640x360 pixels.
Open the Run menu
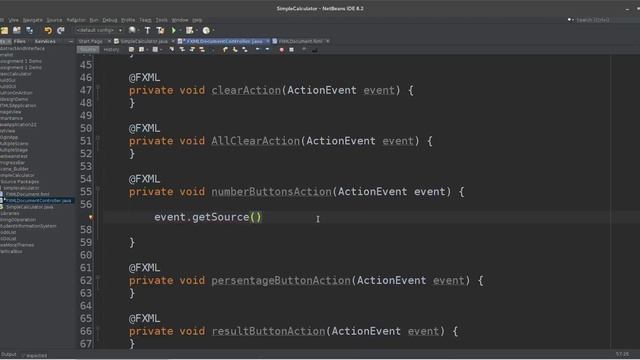[x=94, y=20]
